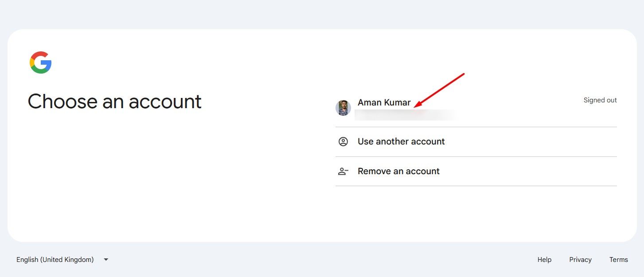644x277 pixels.
Task: Open the English (United Kingdom) language selector
Action: coord(55,260)
